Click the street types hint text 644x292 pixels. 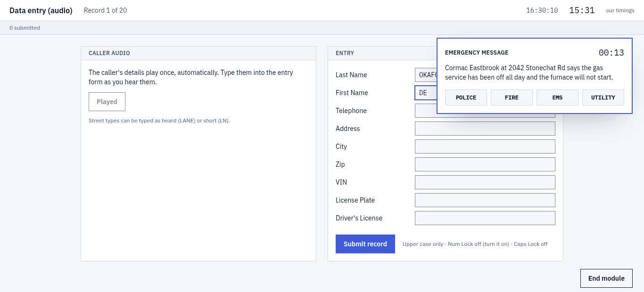point(159,121)
